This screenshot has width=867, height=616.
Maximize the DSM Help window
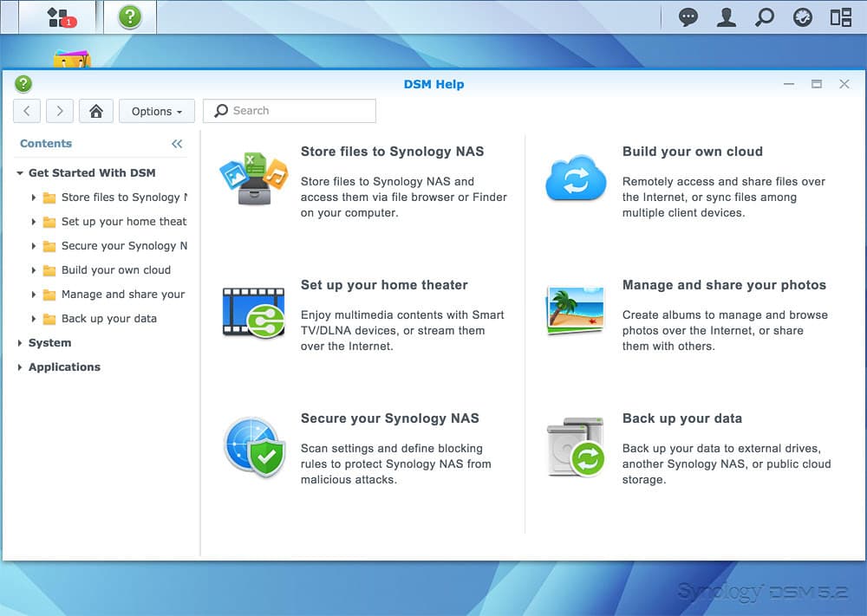817,84
